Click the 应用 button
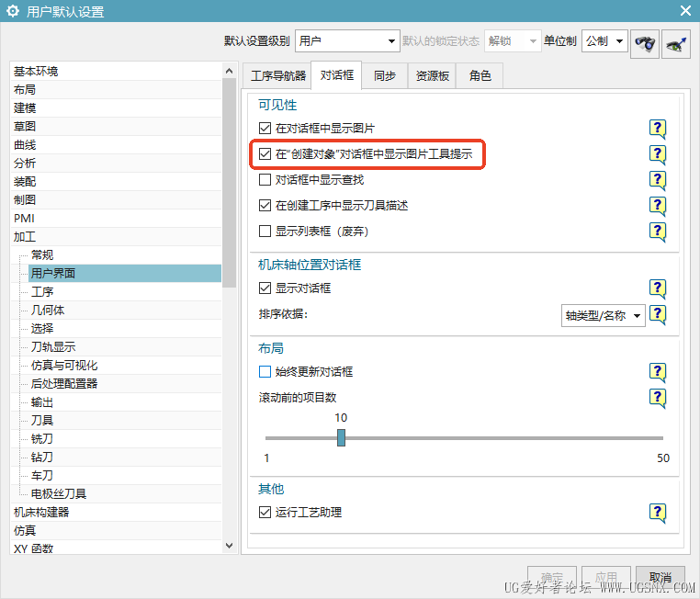The image size is (700, 599). [605, 578]
